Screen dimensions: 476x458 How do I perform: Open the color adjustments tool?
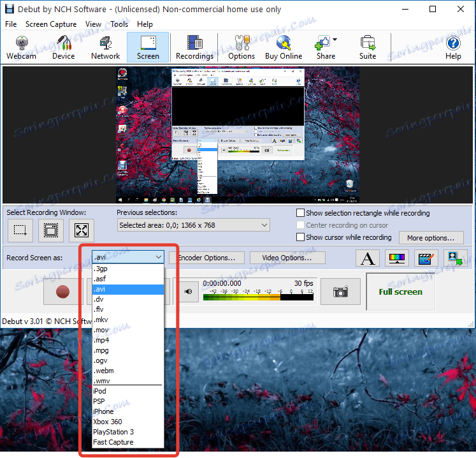tap(397, 258)
